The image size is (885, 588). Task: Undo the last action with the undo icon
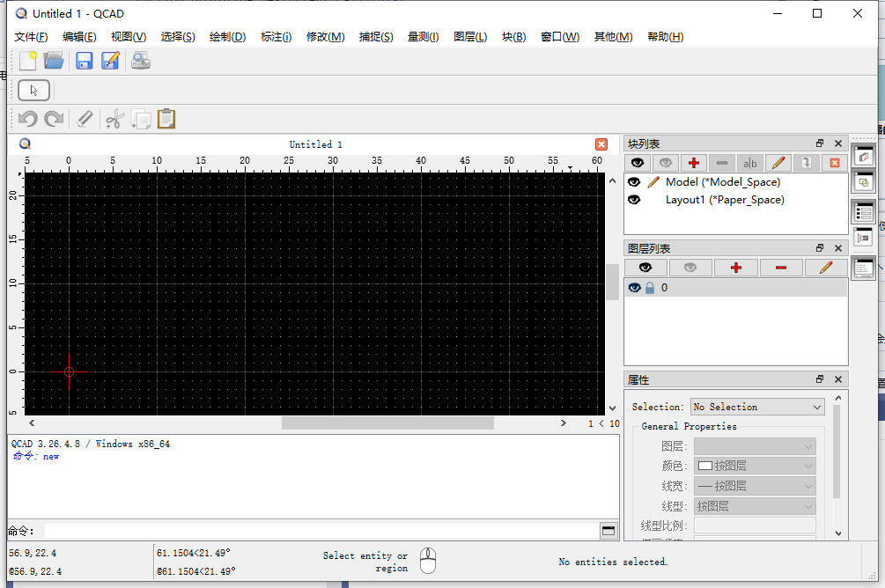pyautogui.click(x=26, y=118)
